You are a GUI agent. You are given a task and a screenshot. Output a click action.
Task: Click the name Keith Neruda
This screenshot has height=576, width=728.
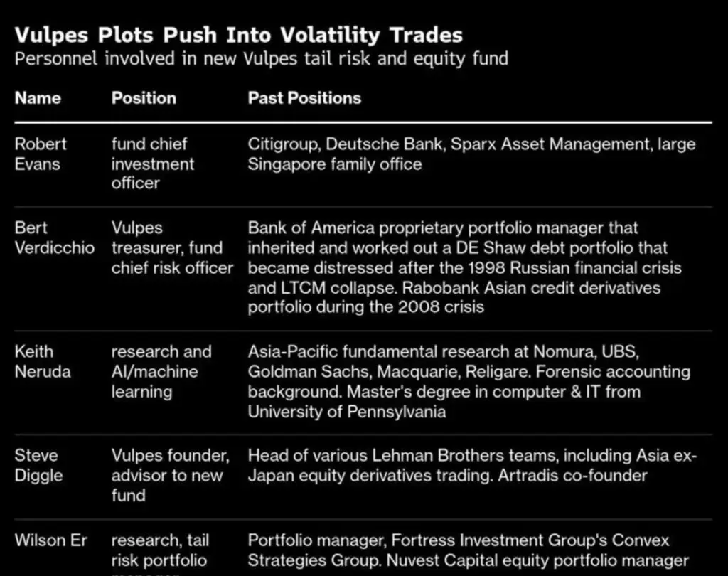(x=43, y=361)
